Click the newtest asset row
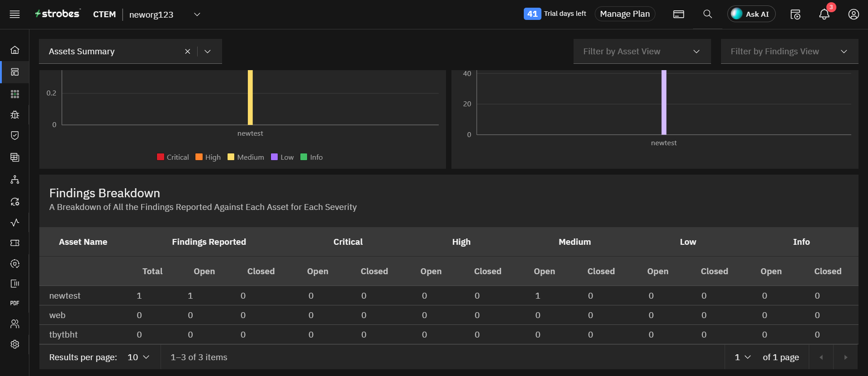Viewport: 868px width, 376px height. [65, 296]
